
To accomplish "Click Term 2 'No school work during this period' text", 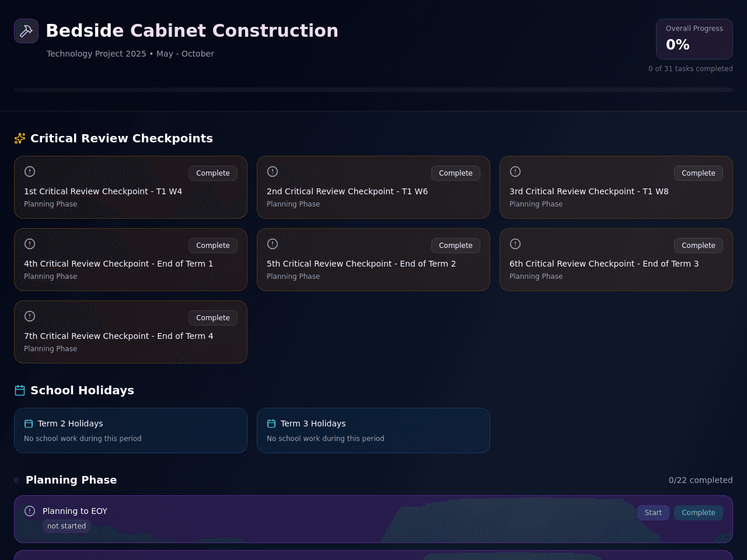I will coord(83,439).
